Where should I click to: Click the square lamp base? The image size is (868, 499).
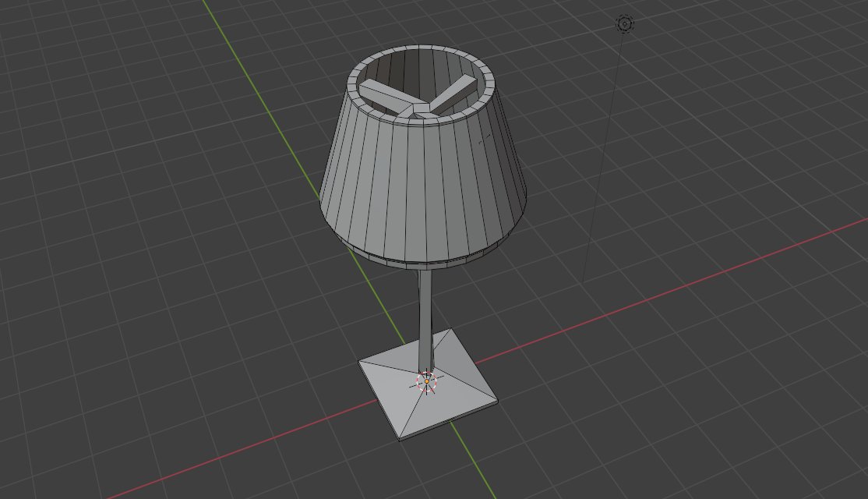pyautogui.click(x=429, y=384)
